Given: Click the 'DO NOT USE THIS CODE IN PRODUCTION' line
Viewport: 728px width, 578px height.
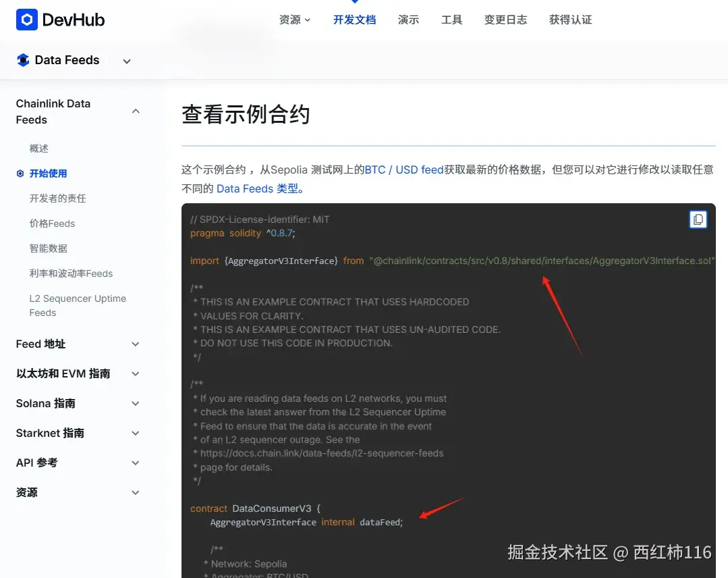Looking at the screenshot, I should 293,343.
